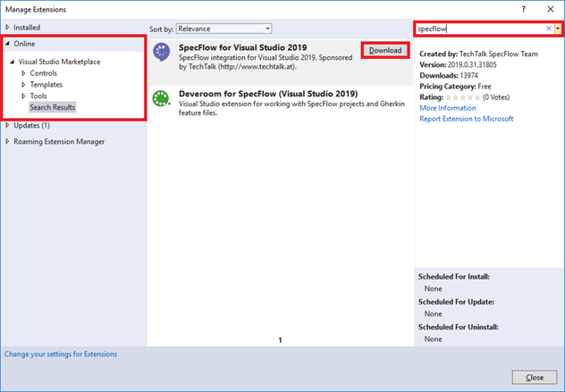Select the Templates tree item label
This screenshot has width=565, height=392.
(46, 85)
